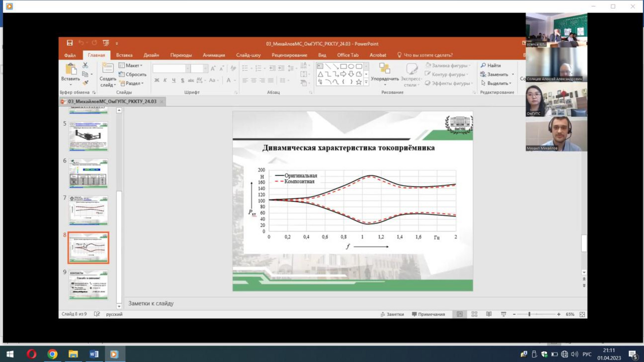Toggle Заметки notes pane
Viewport: 644px width, 362px height.
click(392, 314)
